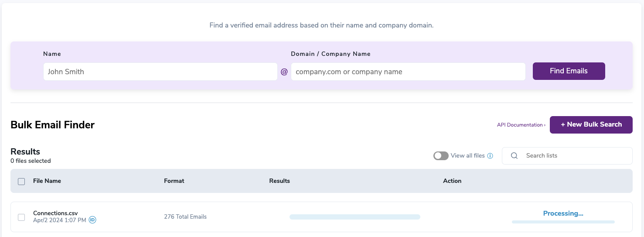This screenshot has width=644, height=237.
Task: Click the @ symbol between the Name and Domain fields
Action: pyautogui.click(x=284, y=72)
